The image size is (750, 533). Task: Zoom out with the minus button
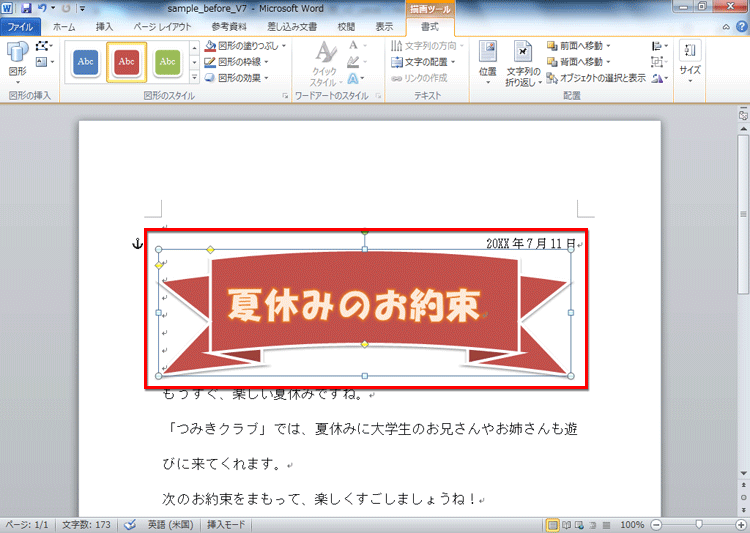click(657, 525)
